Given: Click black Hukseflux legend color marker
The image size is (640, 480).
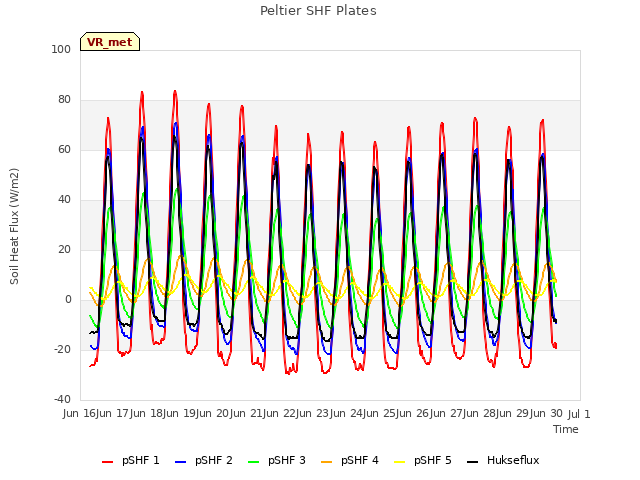Looking at the screenshot, I should 473,462.
